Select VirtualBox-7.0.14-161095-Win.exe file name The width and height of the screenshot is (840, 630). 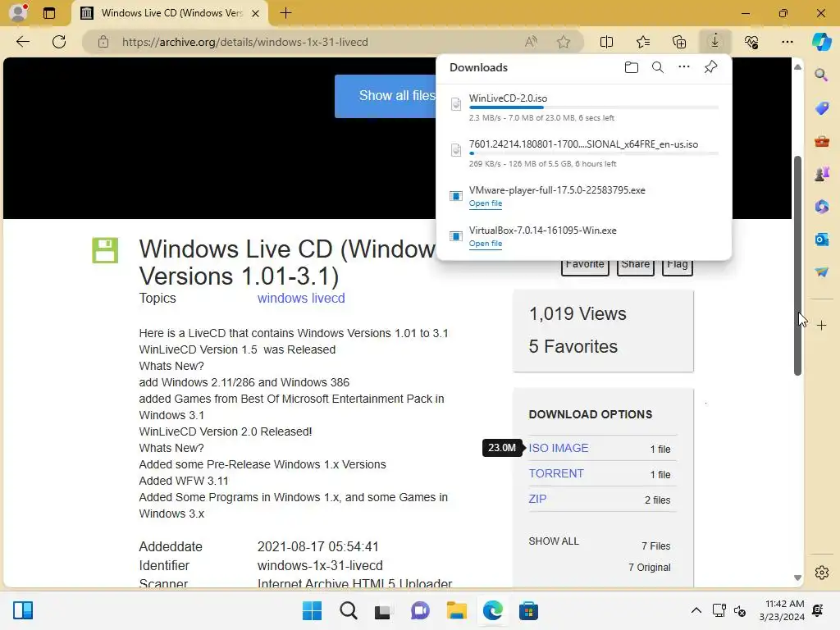tap(543, 231)
